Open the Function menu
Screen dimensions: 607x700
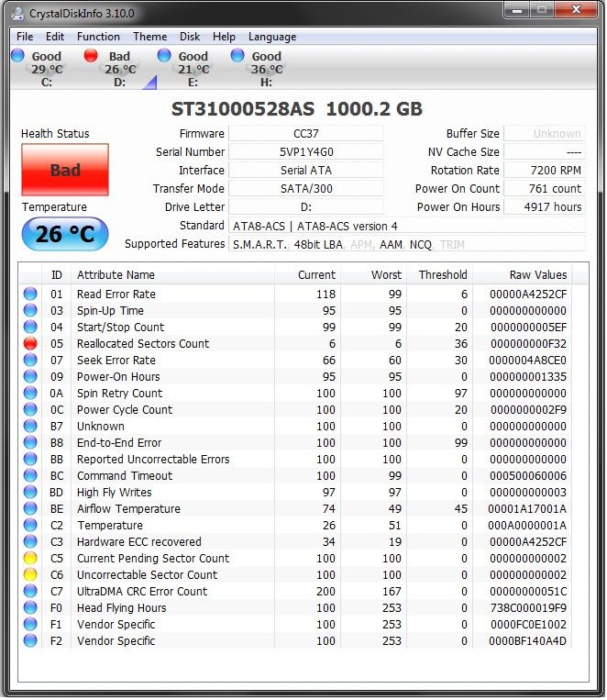point(98,37)
